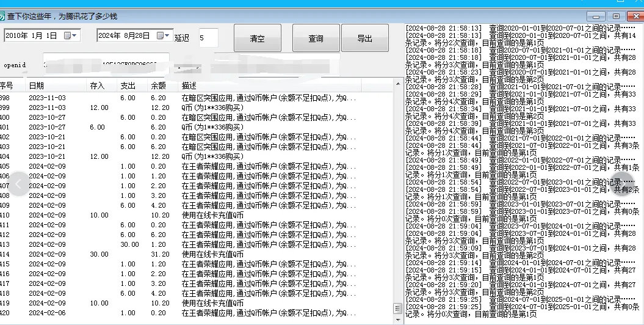644x325 pixels.
Task: Sort by the 支出 column header
Action: (132, 86)
